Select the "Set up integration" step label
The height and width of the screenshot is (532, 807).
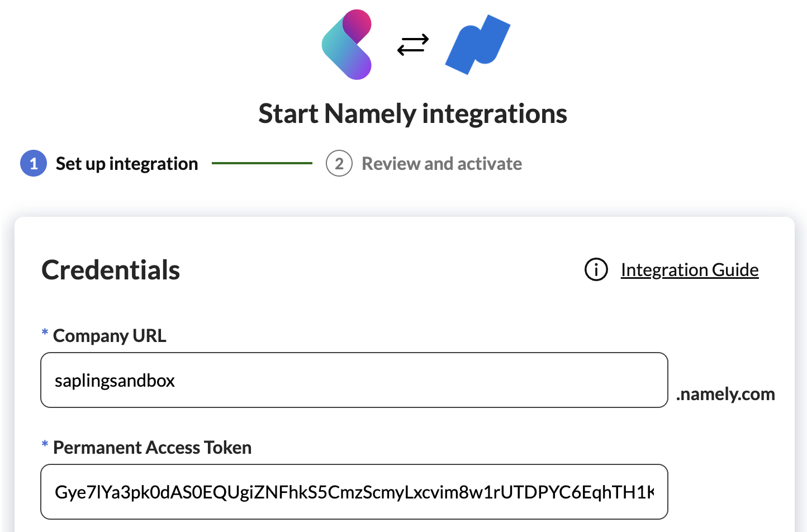[x=127, y=164]
